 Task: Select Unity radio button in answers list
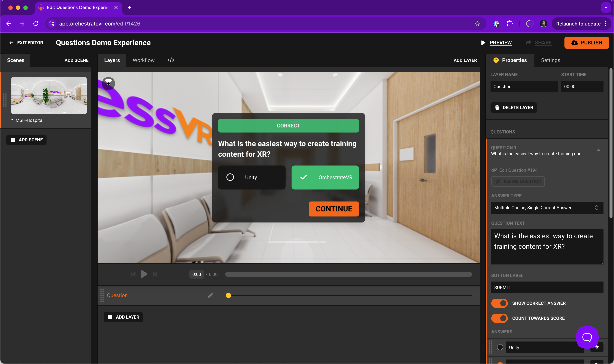[500, 347]
